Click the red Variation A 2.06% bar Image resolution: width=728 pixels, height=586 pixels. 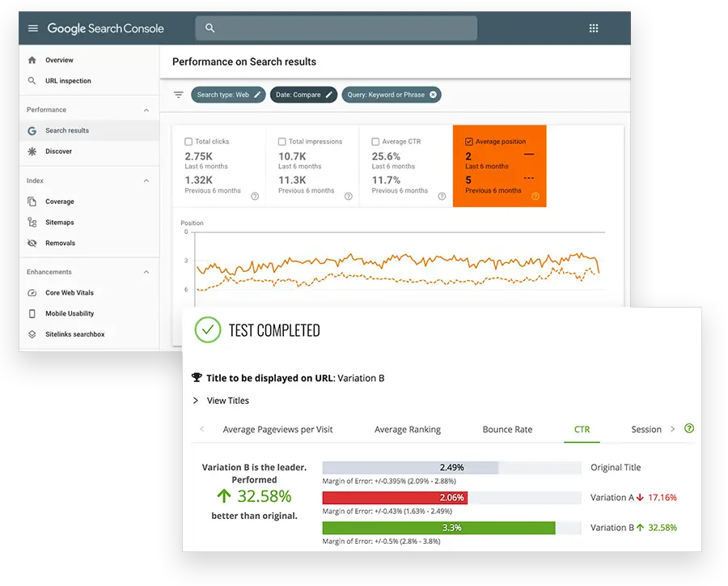pos(395,498)
